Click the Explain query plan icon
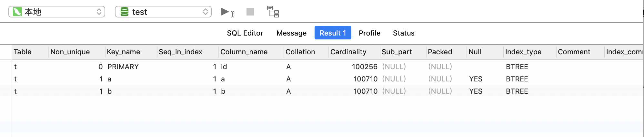 (x=273, y=12)
